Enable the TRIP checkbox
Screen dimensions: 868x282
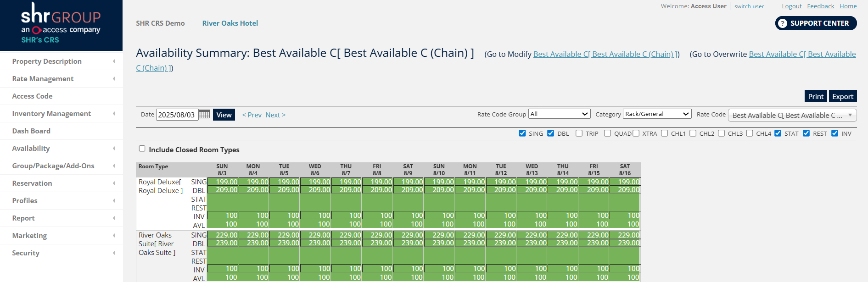tap(579, 133)
